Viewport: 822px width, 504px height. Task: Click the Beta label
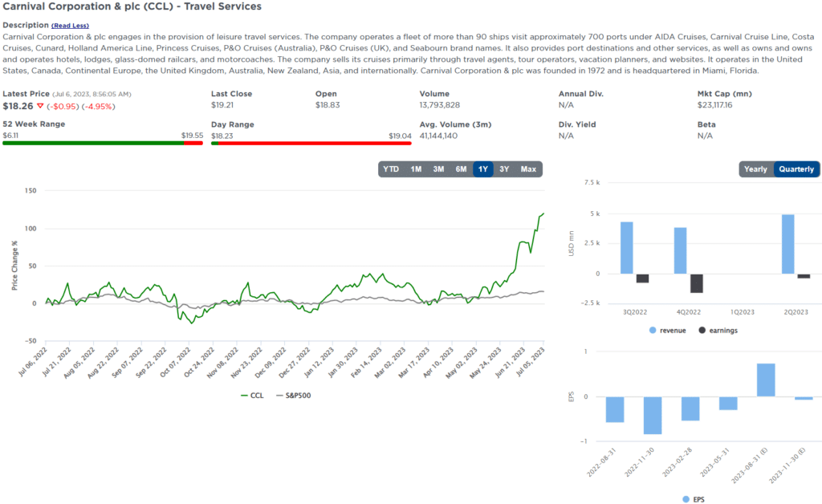(706, 124)
